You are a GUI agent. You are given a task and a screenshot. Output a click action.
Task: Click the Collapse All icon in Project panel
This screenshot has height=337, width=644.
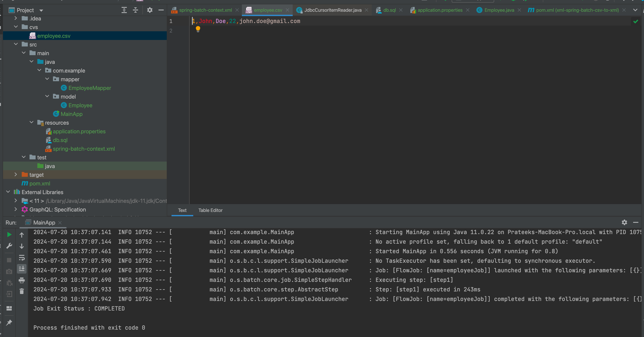pyautogui.click(x=135, y=10)
